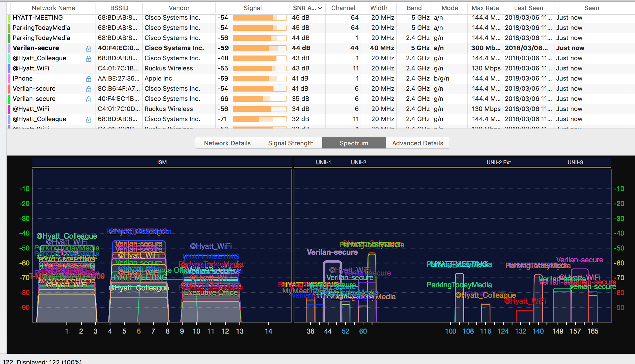635x364 pixels.
Task: Click channel 149 on spectrum axis
Action: point(558,331)
